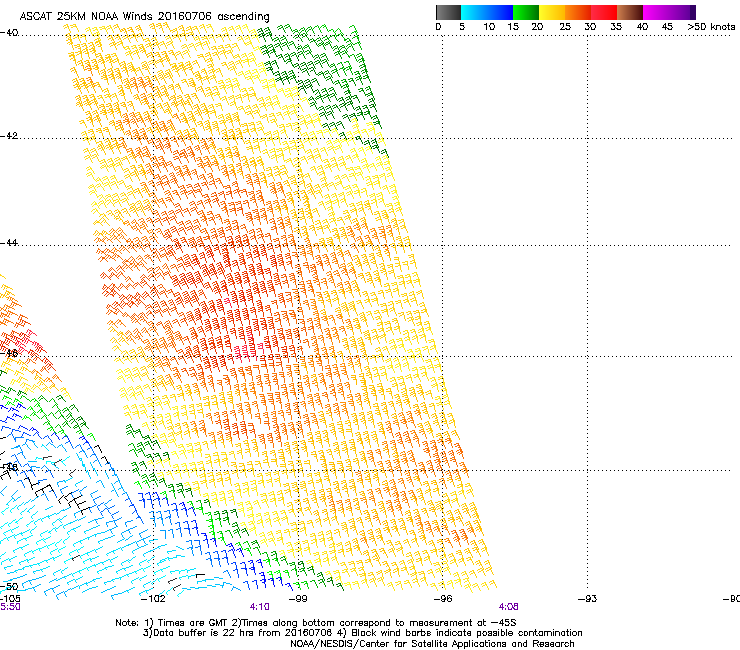This screenshot has width=740, height=650.
Task: Click the purple '5:50' time label
Action: [10, 607]
